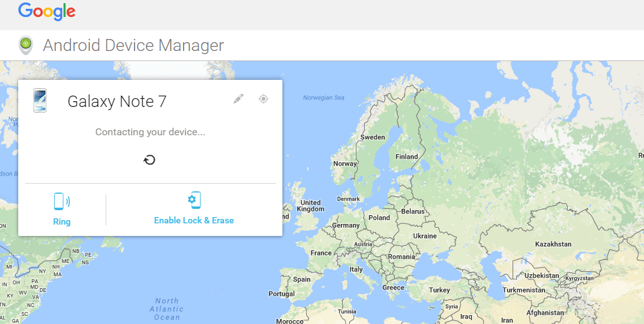Image resolution: width=644 pixels, height=324 pixels.
Task: Click Romania label on the map
Action: point(402,257)
